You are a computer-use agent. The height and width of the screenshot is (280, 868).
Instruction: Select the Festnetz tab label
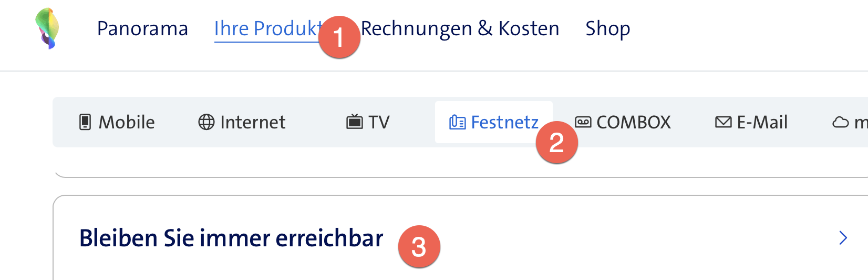tap(504, 122)
